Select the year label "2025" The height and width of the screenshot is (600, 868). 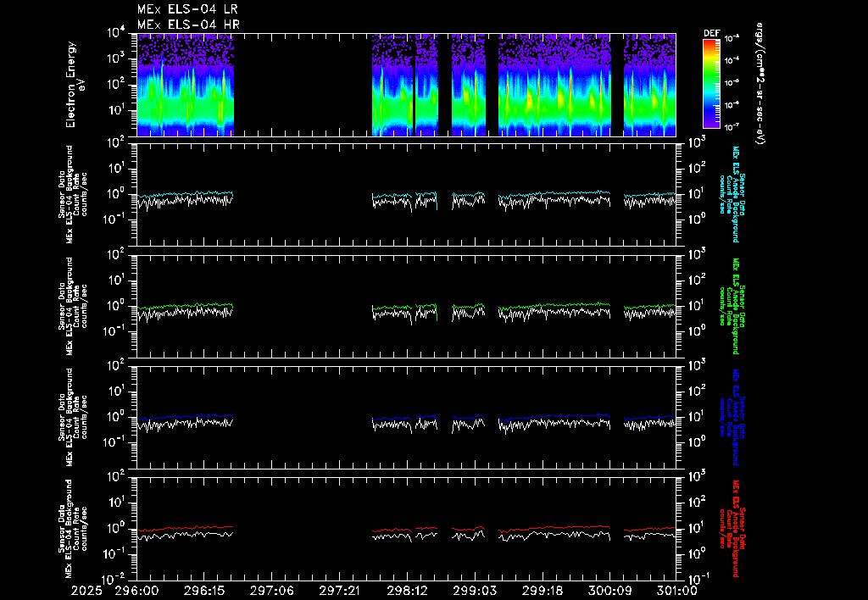86,591
